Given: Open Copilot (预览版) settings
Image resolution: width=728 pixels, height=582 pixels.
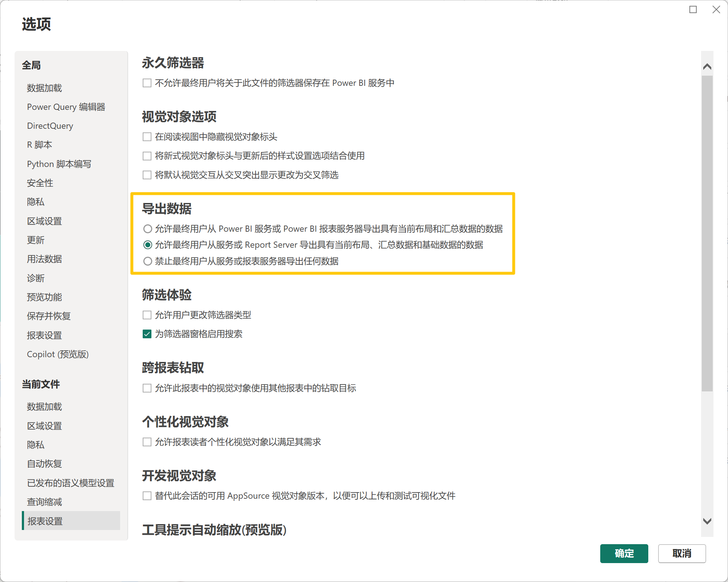Looking at the screenshot, I should (58, 354).
